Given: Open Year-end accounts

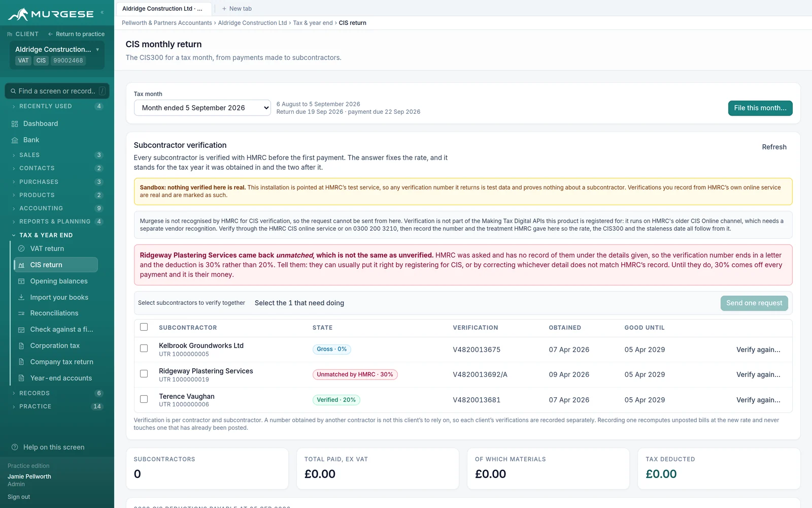Looking at the screenshot, I should click(x=56, y=378).
